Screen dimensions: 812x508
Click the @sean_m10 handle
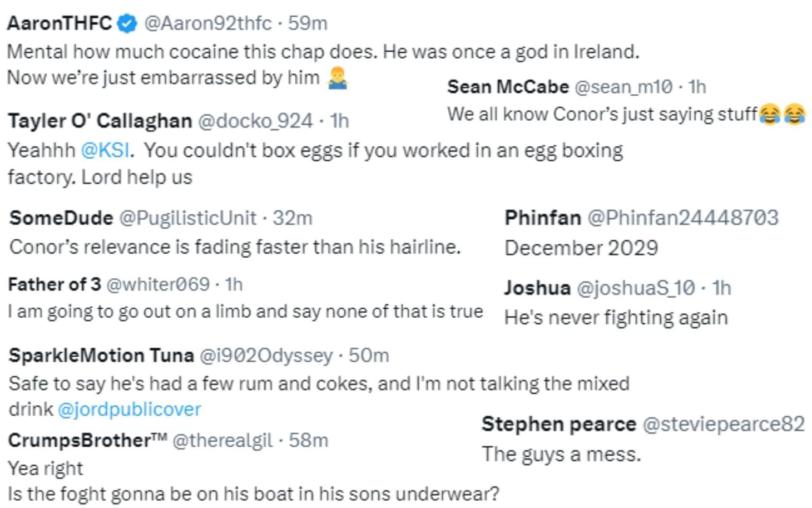pyautogui.click(x=623, y=87)
